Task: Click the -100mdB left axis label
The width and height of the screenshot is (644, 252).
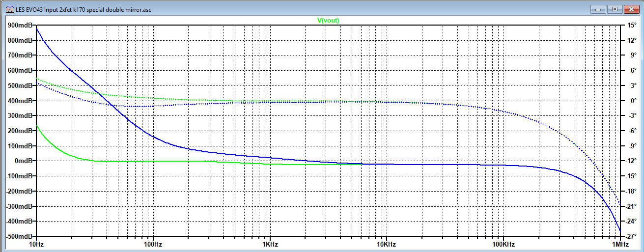Action: point(20,176)
